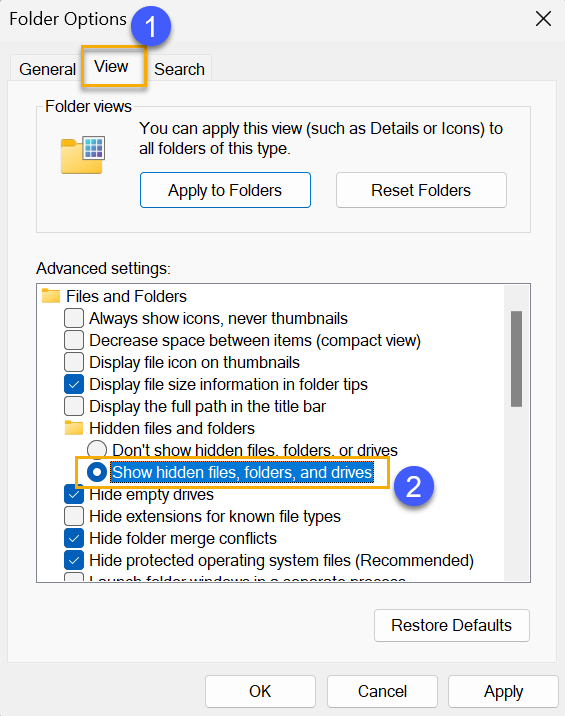
Task: Enable Display the full path in title bar
Action: pyautogui.click(x=74, y=406)
